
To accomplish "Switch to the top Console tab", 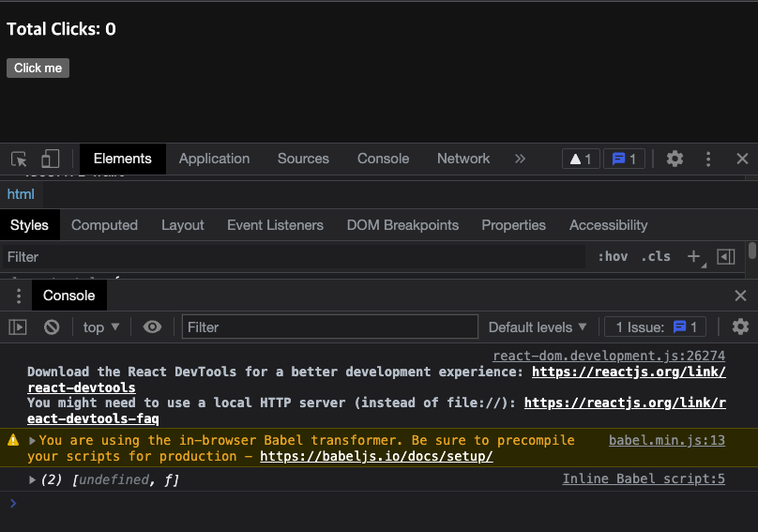I will click(383, 159).
